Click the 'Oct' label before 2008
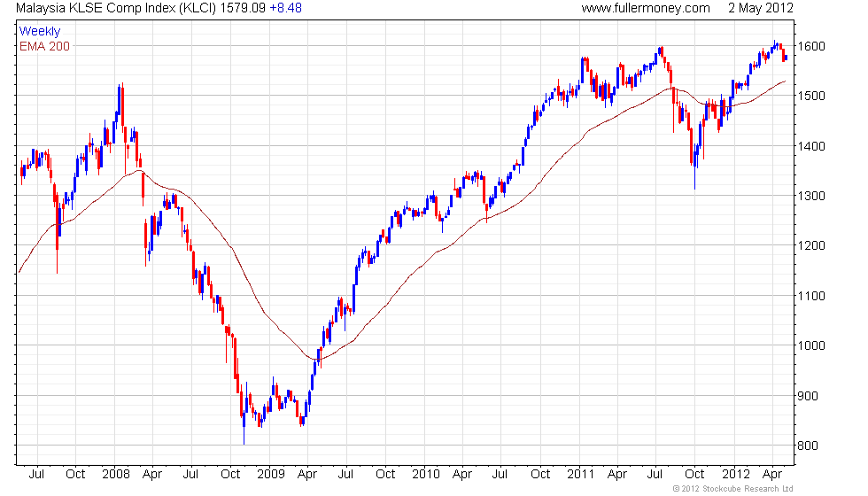The height and width of the screenshot is (496, 868). click(75, 475)
